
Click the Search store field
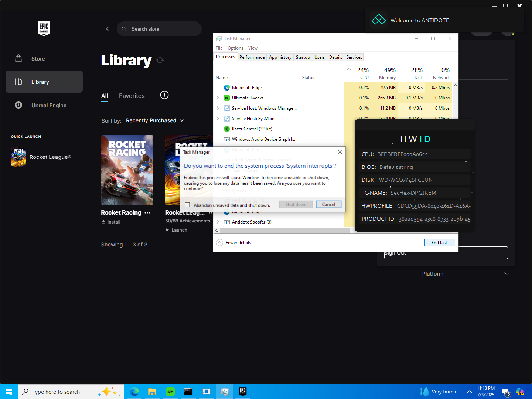tap(159, 29)
